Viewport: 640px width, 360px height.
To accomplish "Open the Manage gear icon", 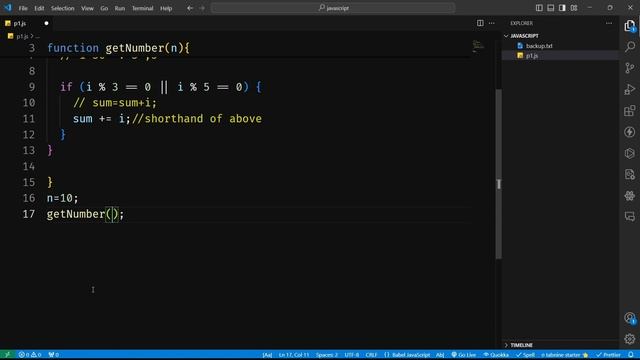I will (x=630, y=339).
